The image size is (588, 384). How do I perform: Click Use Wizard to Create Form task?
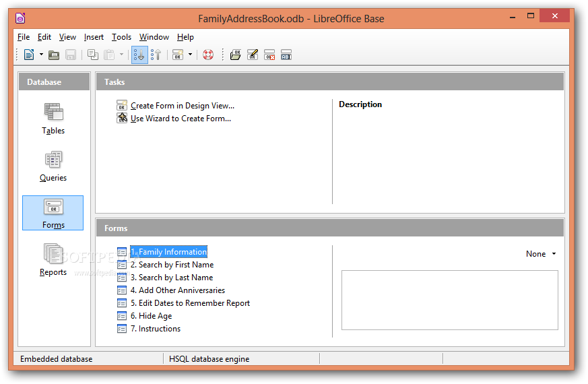[x=181, y=119]
